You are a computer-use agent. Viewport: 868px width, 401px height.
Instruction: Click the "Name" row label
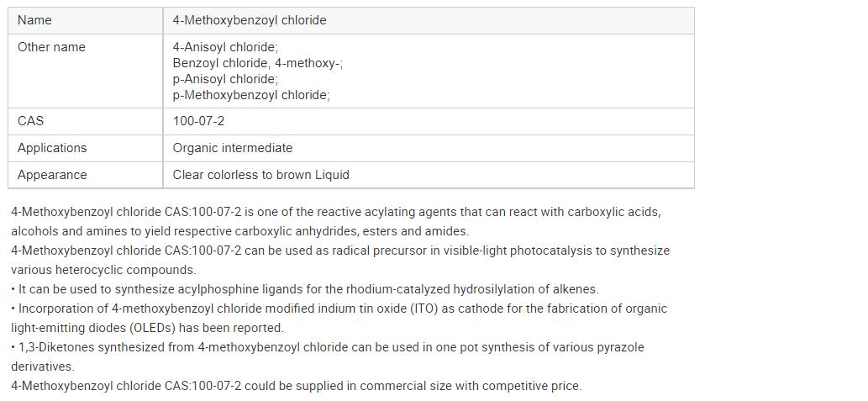tap(34, 20)
